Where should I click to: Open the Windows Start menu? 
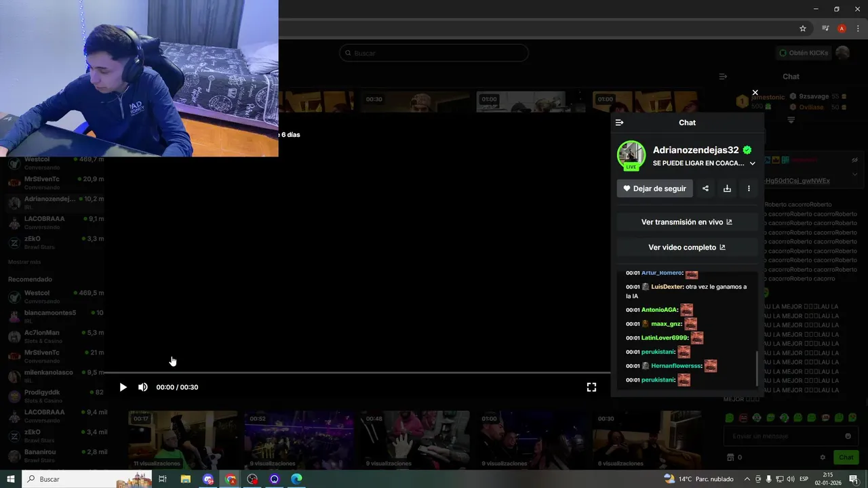tap(11, 479)
